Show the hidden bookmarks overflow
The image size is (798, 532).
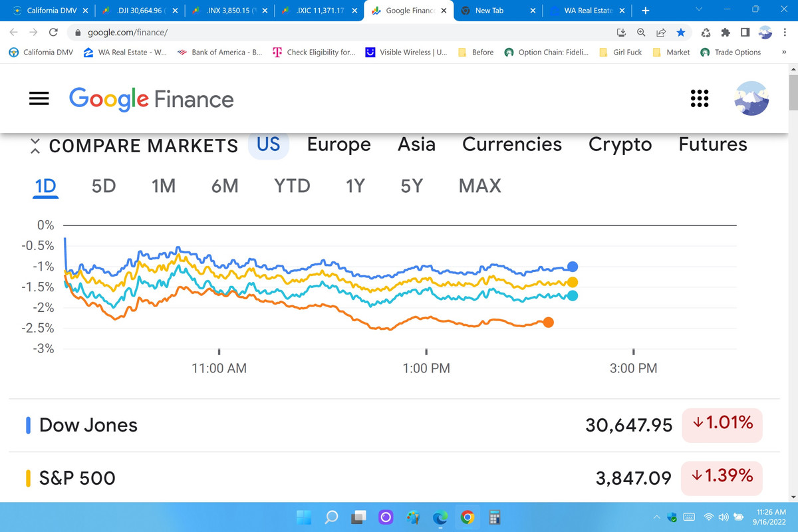(784, 52)
